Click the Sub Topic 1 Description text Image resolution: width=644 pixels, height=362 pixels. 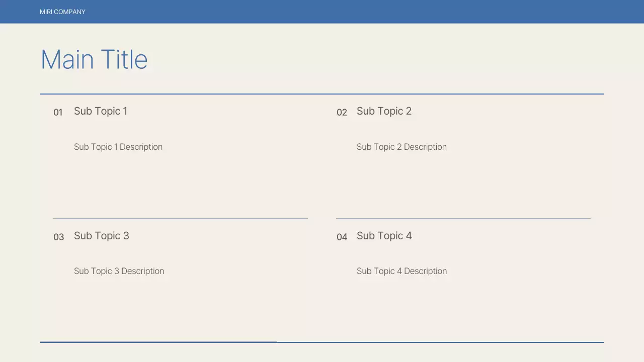(118, 147)
